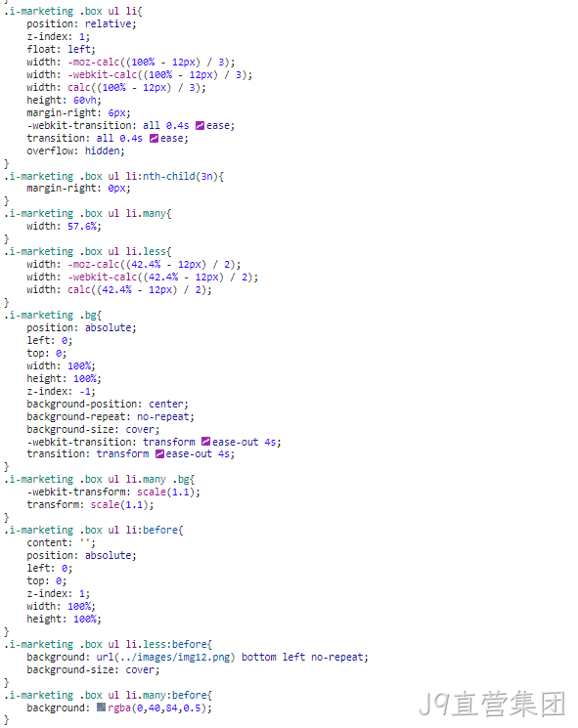578x728 pixels.
Task: Click the z-index: -1 value in .bg rule
Action: [85, 392]
